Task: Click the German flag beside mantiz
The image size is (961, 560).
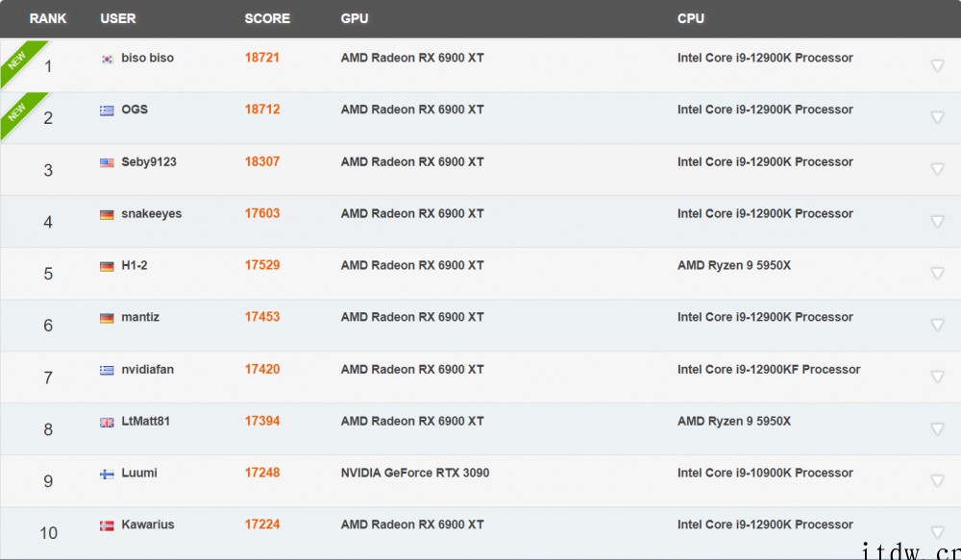Action: coord(107,318)
